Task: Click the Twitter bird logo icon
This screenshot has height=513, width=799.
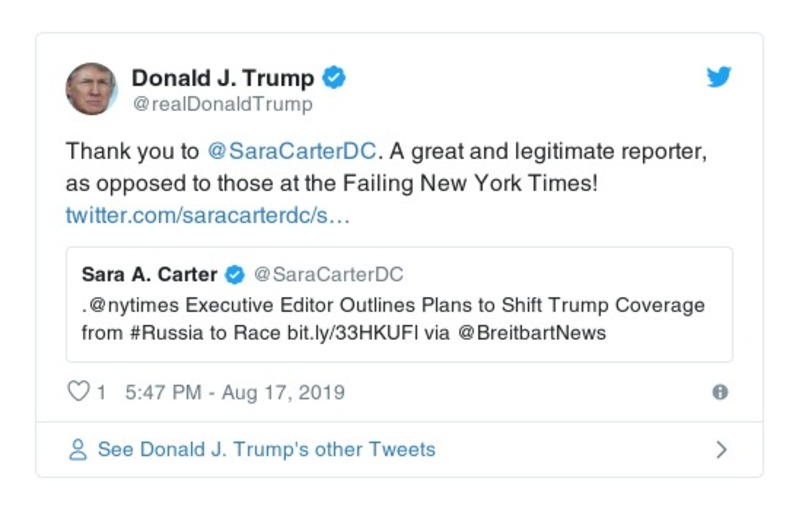Action: point(719,77)
